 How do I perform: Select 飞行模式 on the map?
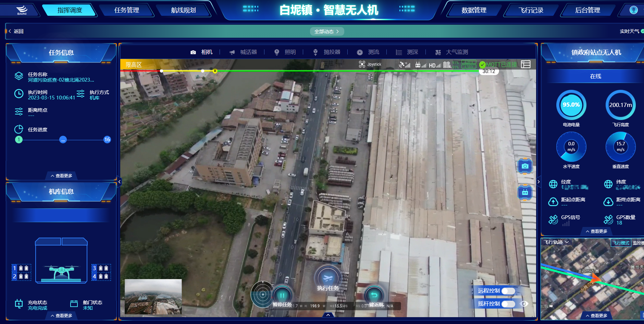(621, 243)
